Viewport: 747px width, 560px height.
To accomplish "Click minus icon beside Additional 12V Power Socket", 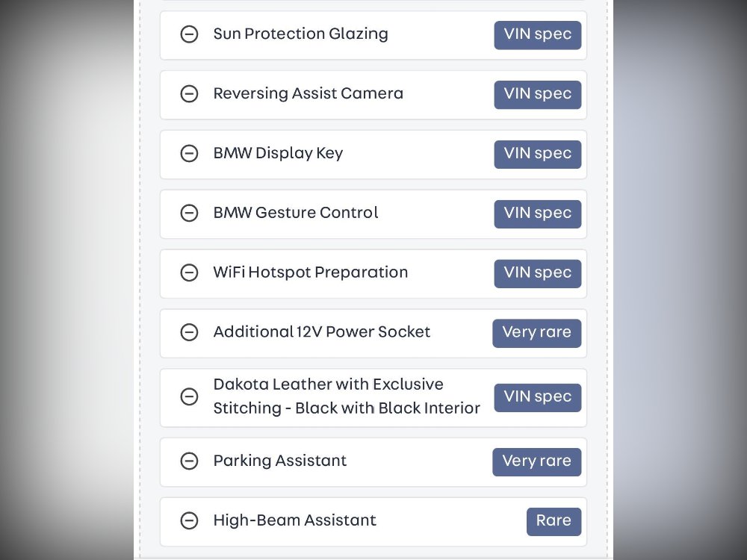I will tap(189, 332).
